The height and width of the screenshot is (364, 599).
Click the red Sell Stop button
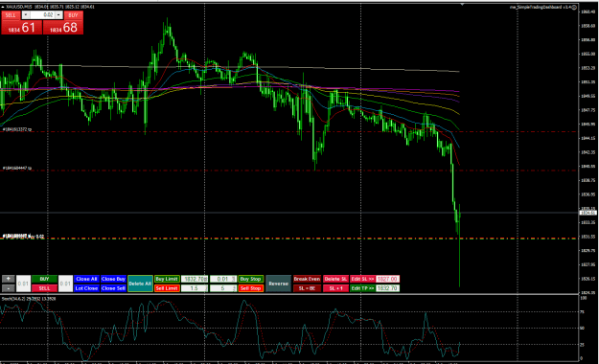(x=250, y=288)
